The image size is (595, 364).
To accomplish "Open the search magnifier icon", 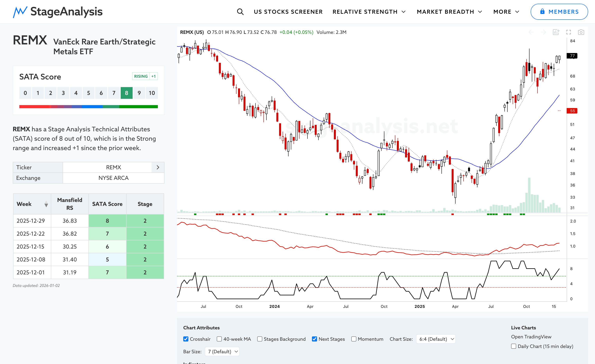I will (240, 12).
